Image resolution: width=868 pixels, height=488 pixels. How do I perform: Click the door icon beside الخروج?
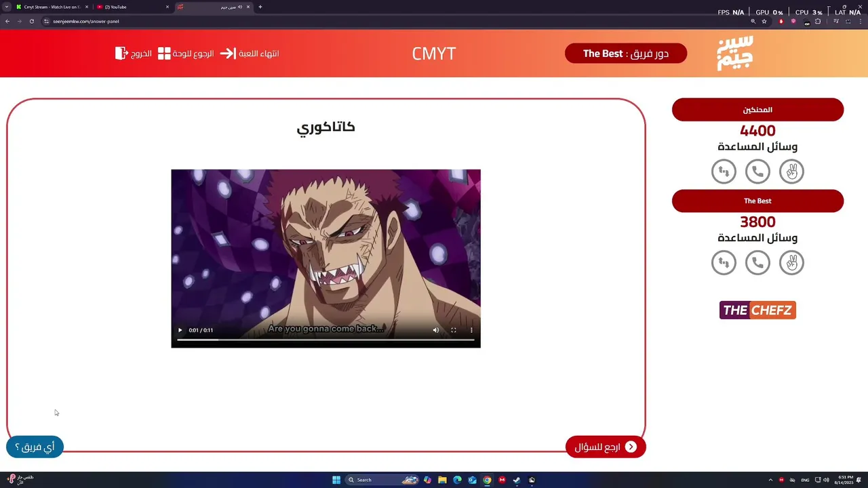[121, 53]
